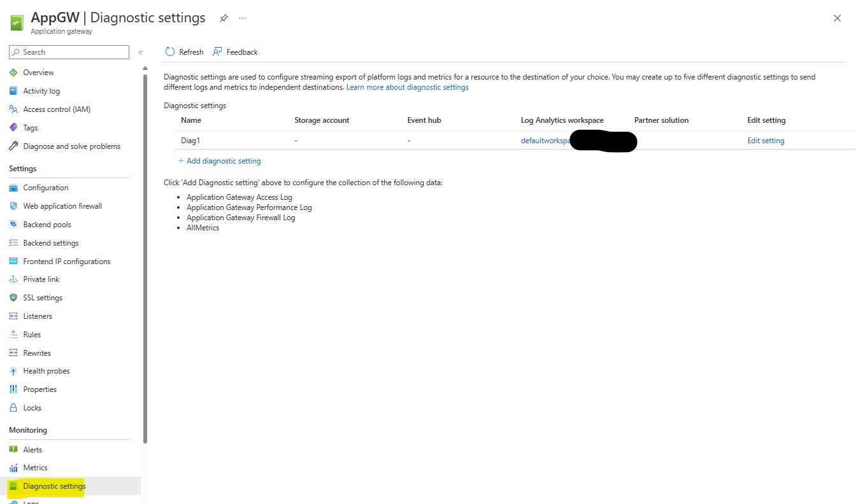Viewport: 858px width, 504px height.
Task: Click the Refresh button label
Action: (191, 52)
